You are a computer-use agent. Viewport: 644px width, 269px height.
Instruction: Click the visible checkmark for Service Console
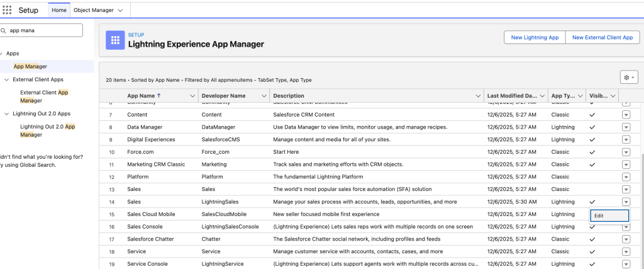point(592,264)
